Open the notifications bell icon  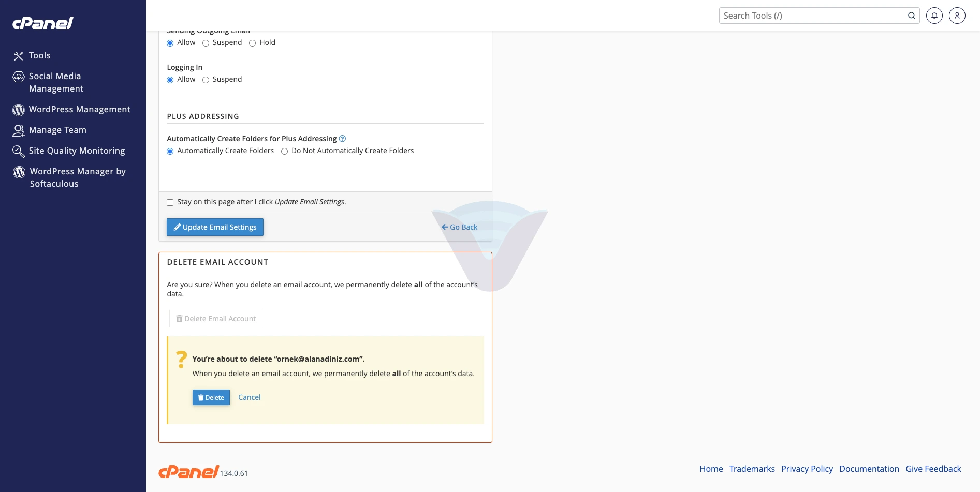[x=934, y=16]
